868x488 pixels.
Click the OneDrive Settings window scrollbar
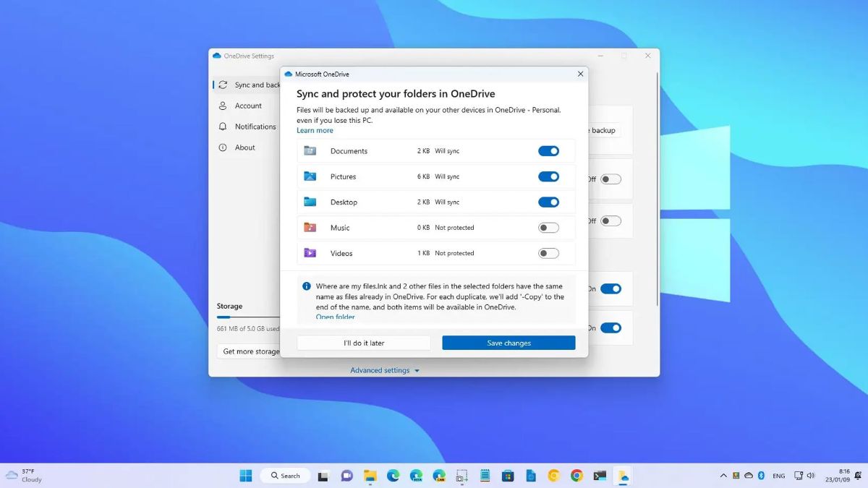[x=657, y=188]
